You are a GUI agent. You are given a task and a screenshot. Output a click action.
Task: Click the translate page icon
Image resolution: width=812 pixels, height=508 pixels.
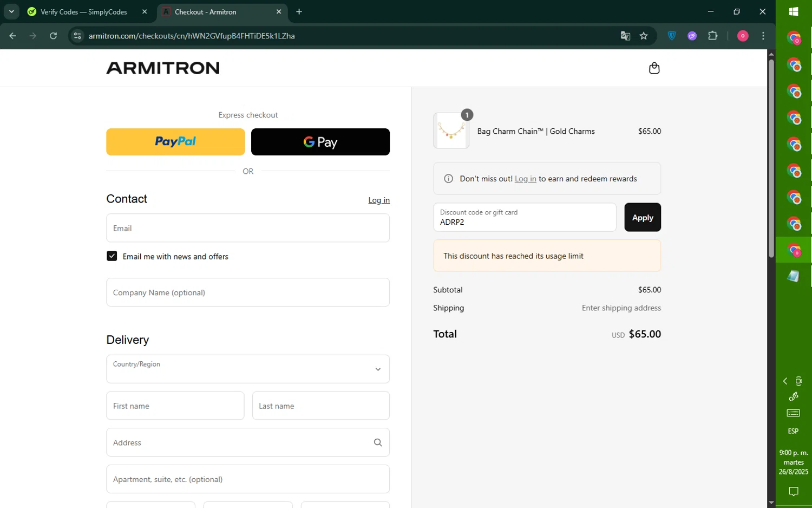(x=625, y=36)
